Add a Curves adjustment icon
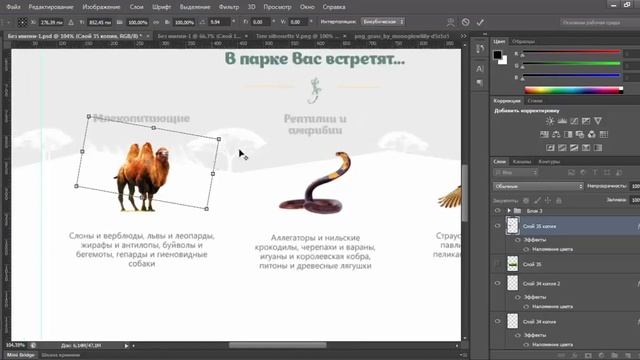 [x=574, y=121]
